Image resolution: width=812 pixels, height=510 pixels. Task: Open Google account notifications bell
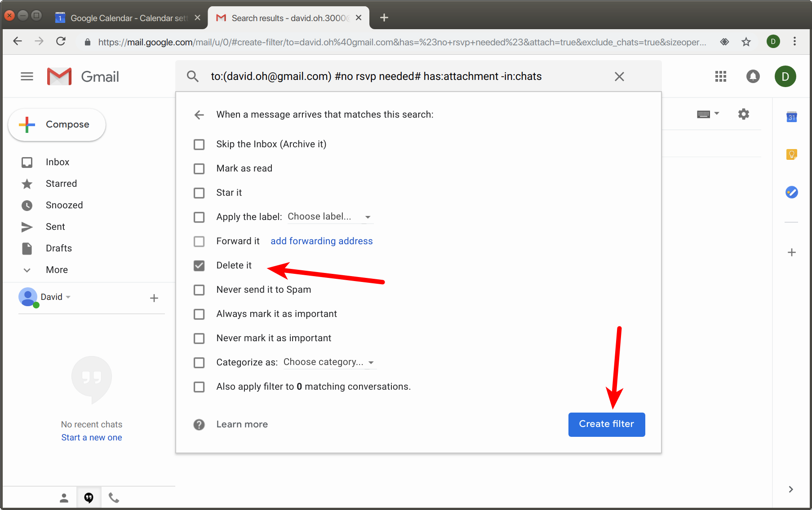pyautogui.click(x=753, y=76)
